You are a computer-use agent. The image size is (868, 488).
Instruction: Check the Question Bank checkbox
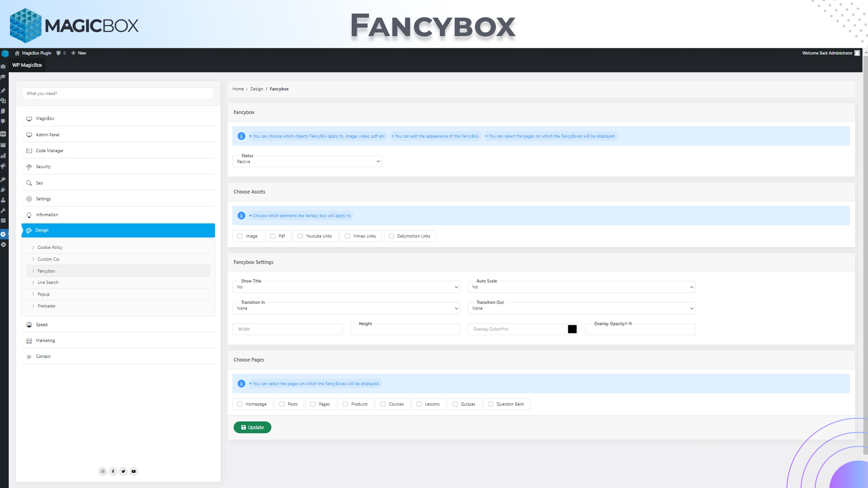point(491,404)
